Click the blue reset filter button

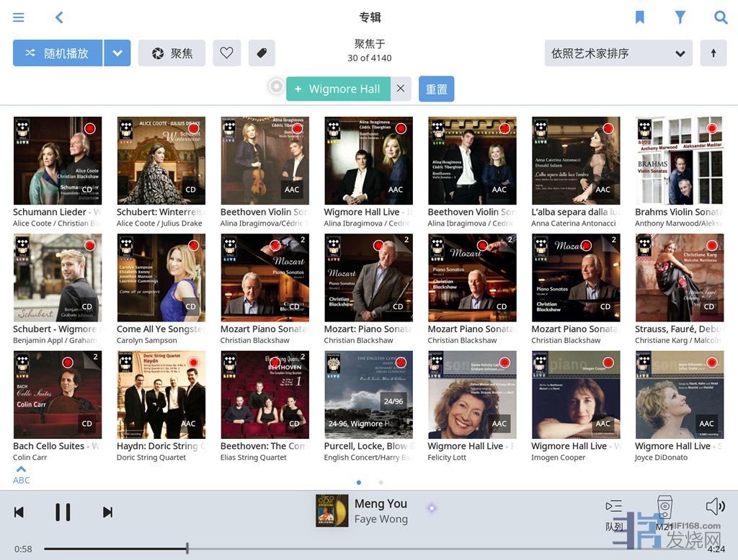[436, 89]
